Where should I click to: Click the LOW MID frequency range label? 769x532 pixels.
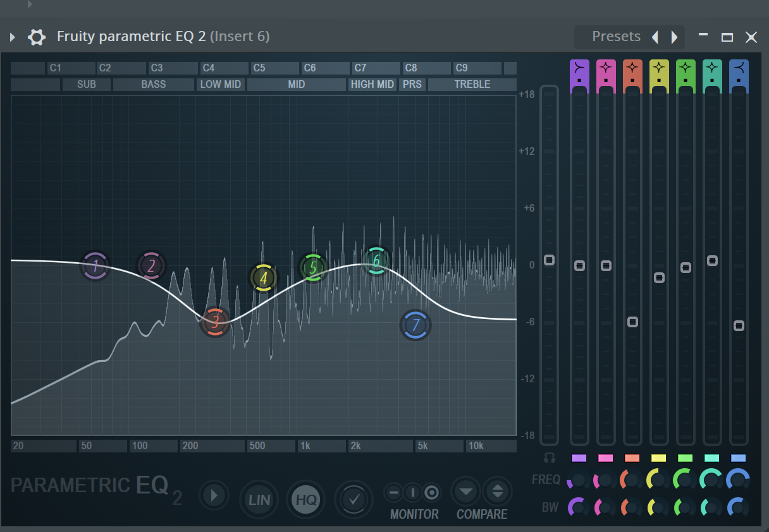click(221, 85)
